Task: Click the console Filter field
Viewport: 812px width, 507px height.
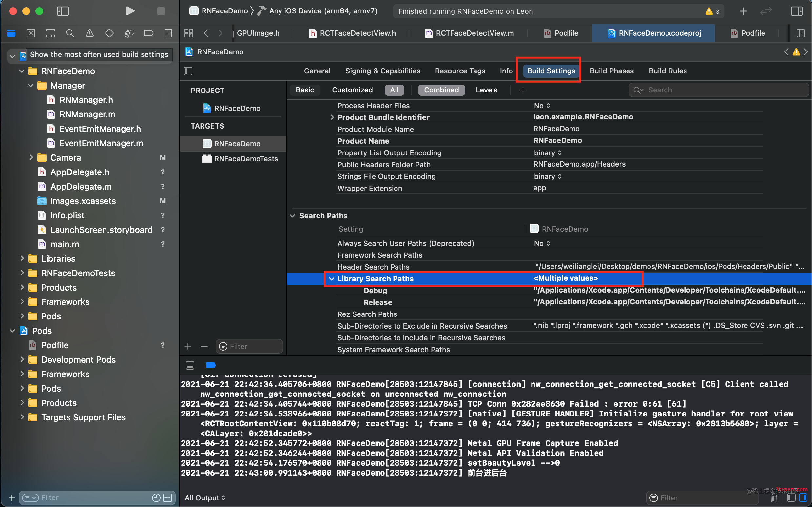Action: 702,498
